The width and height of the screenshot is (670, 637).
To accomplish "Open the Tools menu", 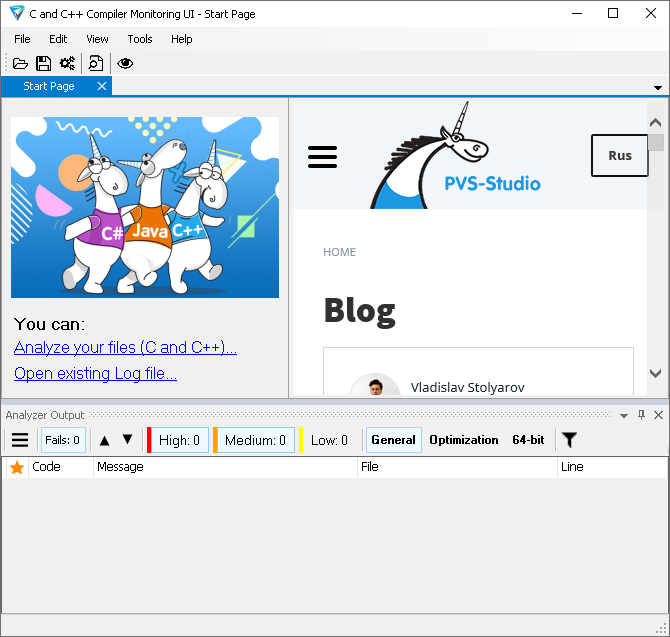I will [140, 39].
